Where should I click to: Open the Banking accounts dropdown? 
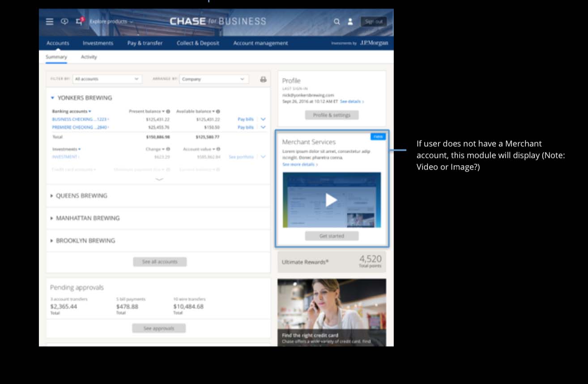pos(72,111)
